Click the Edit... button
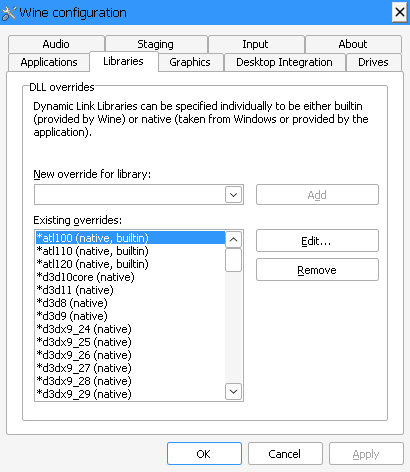 point(317,241)
